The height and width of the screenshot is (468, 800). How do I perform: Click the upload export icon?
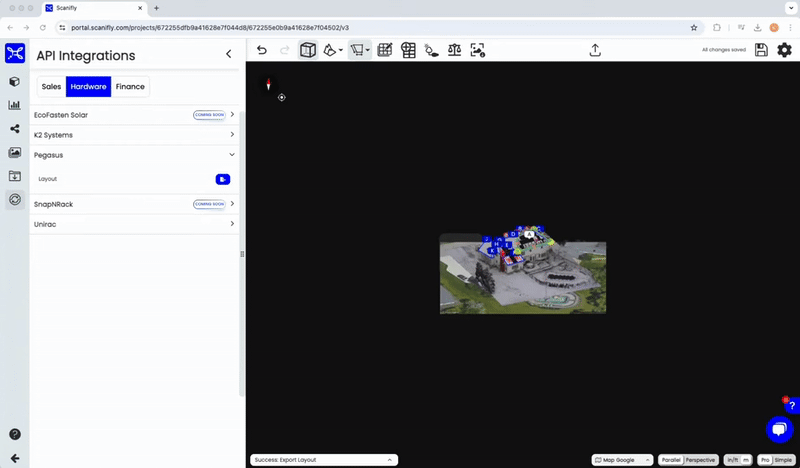(x=595, y=50)
